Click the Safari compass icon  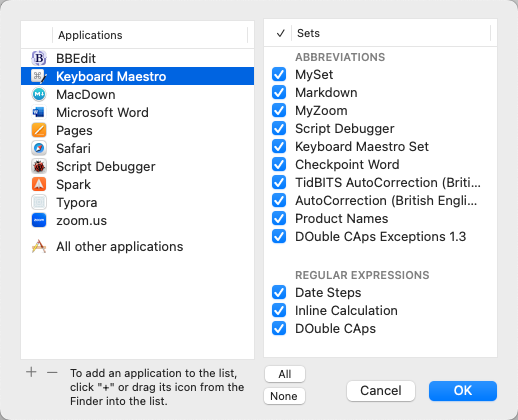[39, 148]
